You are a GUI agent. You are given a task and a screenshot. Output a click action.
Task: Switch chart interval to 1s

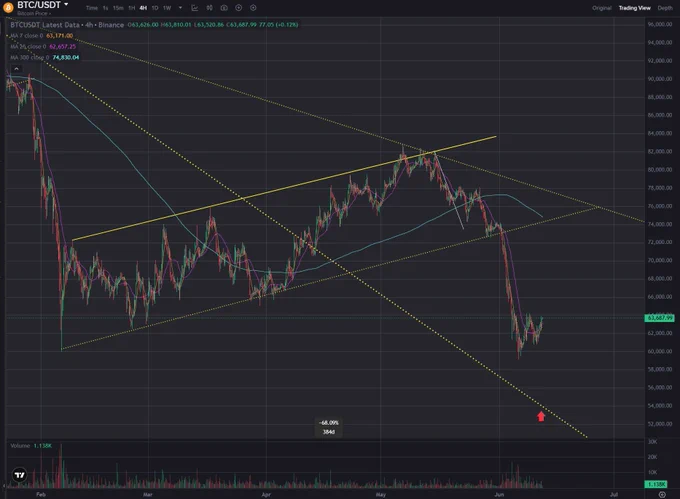tap(105, 8)
